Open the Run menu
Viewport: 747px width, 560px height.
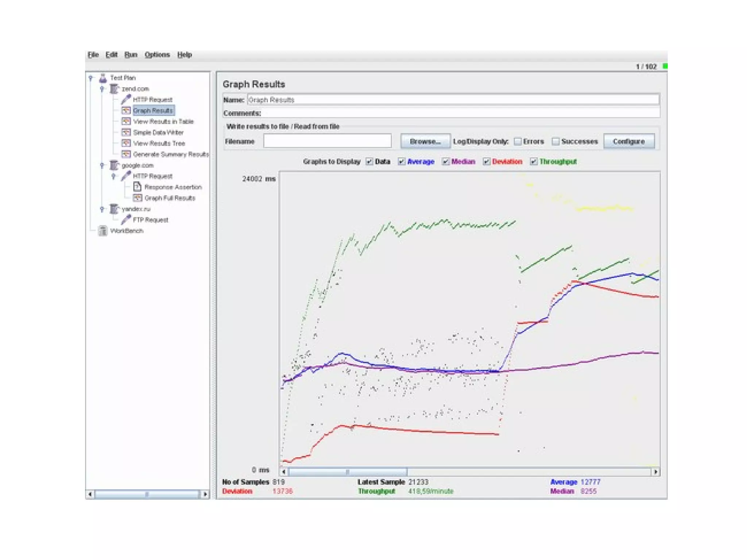[131, 55]
